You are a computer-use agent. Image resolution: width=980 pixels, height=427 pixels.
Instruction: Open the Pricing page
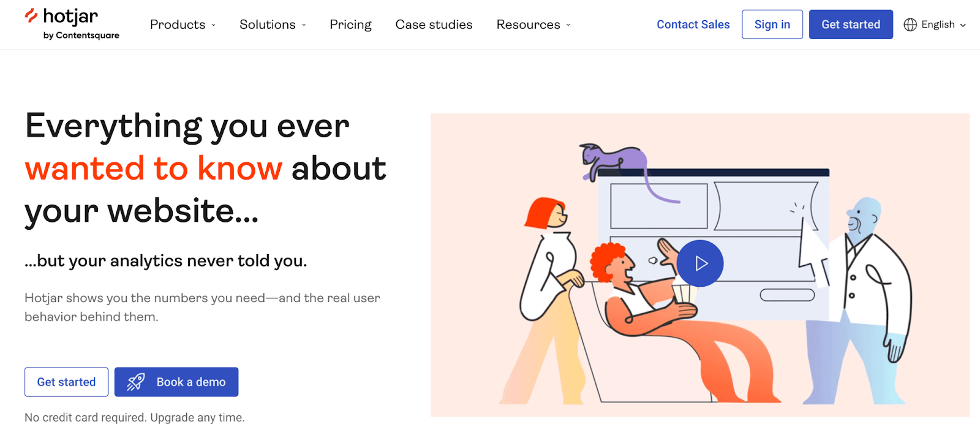(x=350, y=25)
